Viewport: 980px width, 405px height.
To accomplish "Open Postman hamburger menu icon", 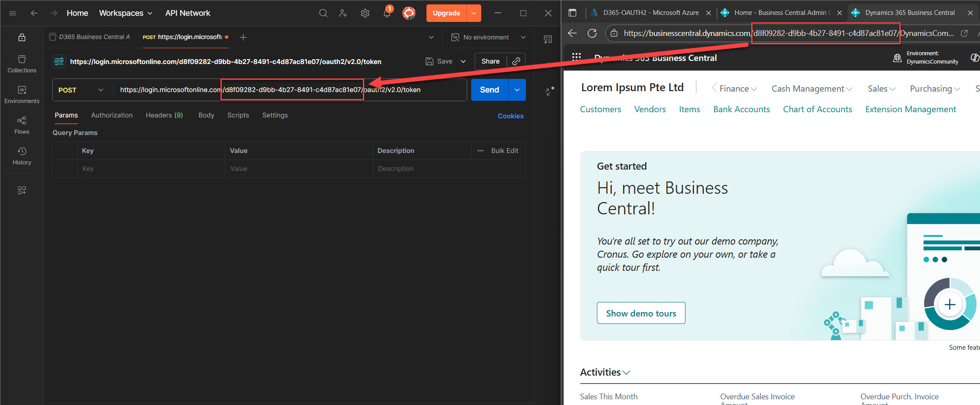I will (x=13, y=13).
